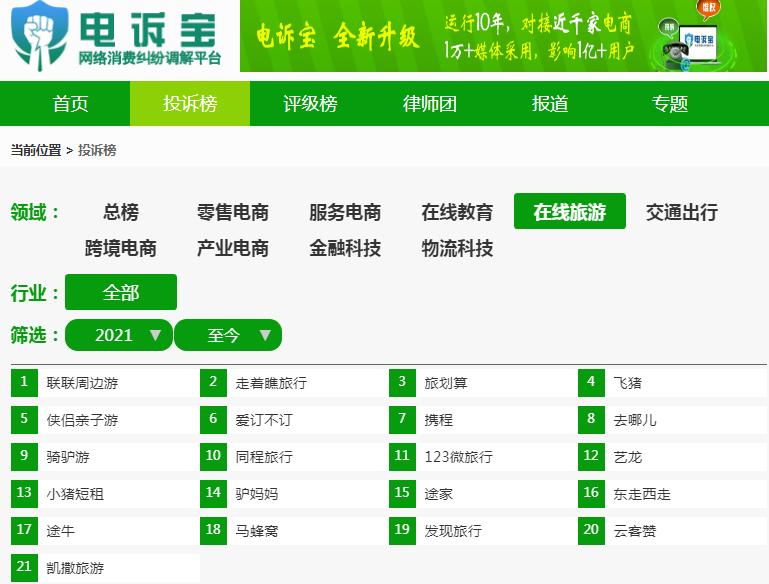
Task: Select the 交通出行 field filter
Action: [x=682, y=212]
